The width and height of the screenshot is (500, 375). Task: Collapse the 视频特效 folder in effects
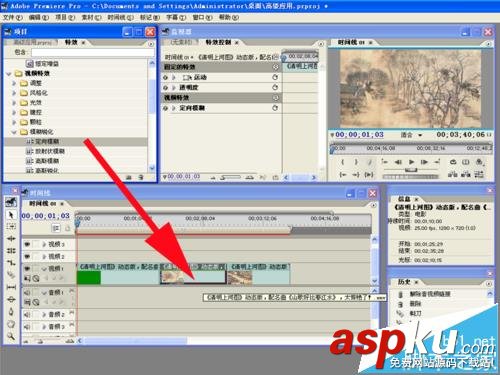pyautogui.click(x=9, y=73)
